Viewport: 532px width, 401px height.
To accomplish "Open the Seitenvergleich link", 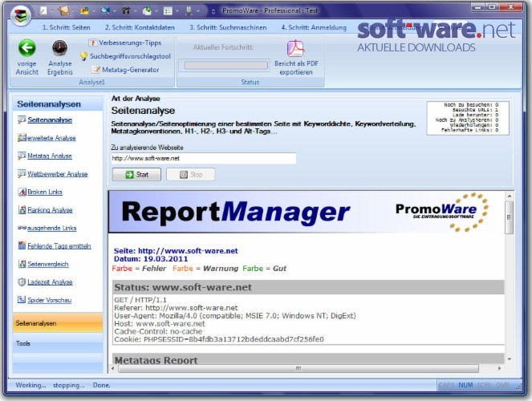I will pyautogui.click(x=48, y=264).
